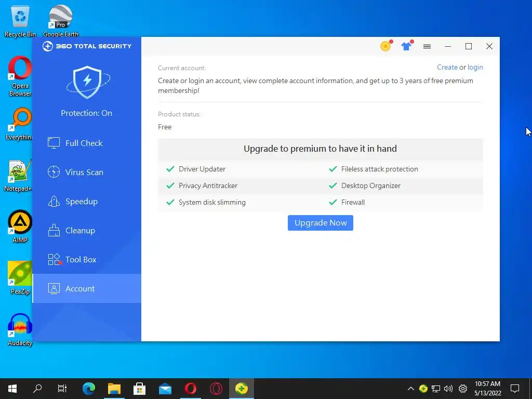Screen dimensions: 532x399
Task: Click the Privacy Antitracker feature text
Action: pos(208,185)
